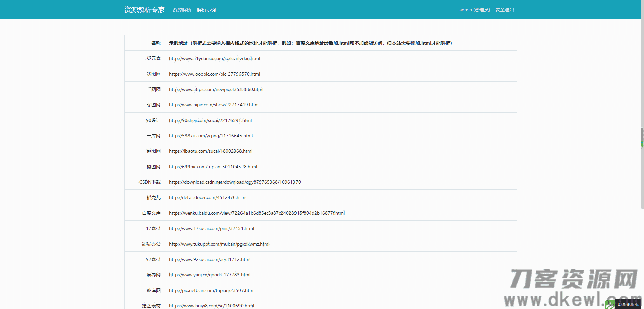Select the 51yuansu.com example URL

click(x=214, y=58)
